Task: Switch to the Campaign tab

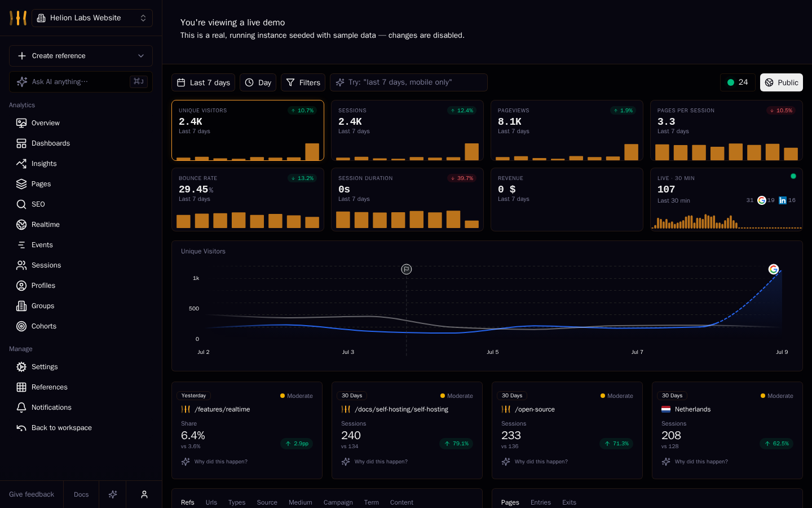Action: click(x=338, y=502)
